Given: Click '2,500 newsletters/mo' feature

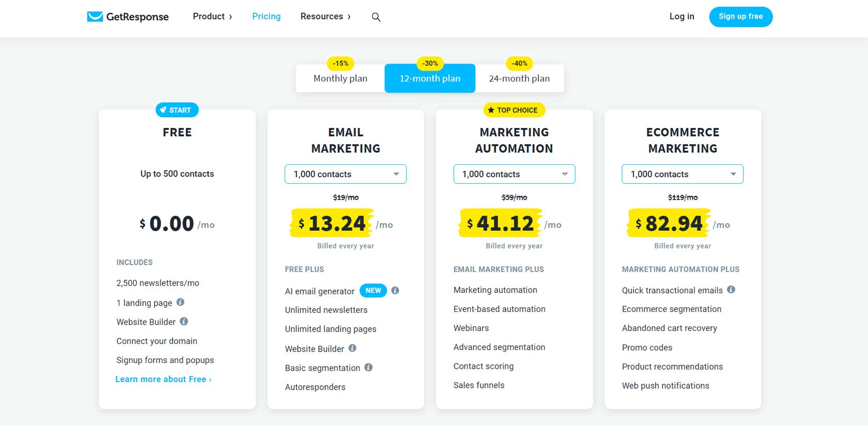Looking at the screenshot, I should pyautogui.click(x=158, y=283).
